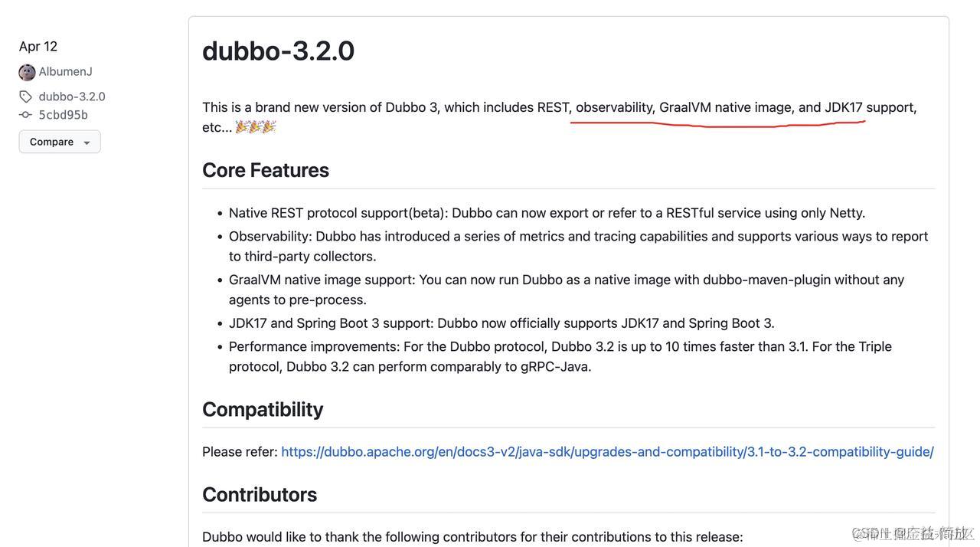Click the tag icon beside dubbo-3.2.0
This screenshot has width=980, height=547.
pos(24,96)
